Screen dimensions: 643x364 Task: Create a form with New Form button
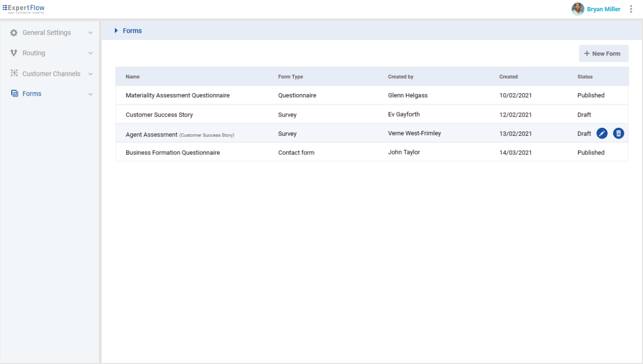click(603, 53)
